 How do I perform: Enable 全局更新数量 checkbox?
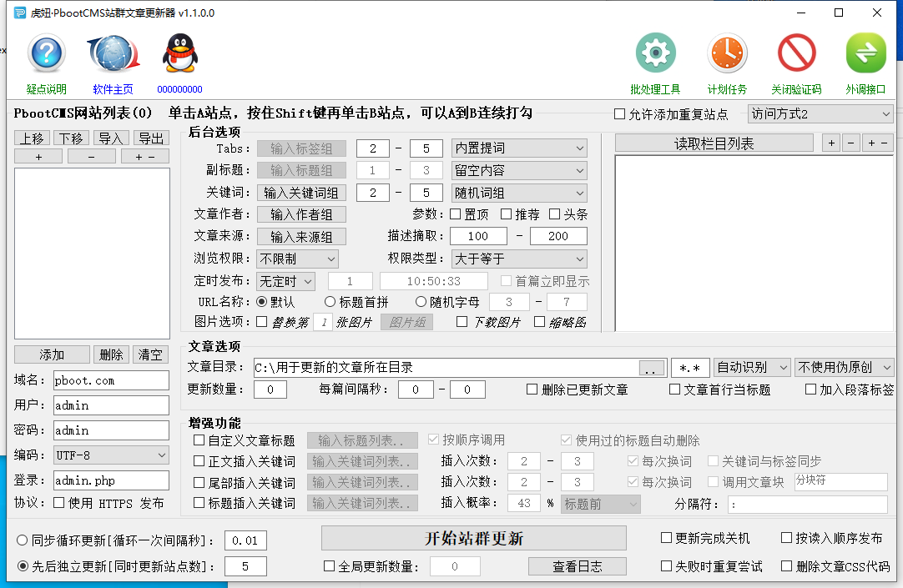coord(329,566)
